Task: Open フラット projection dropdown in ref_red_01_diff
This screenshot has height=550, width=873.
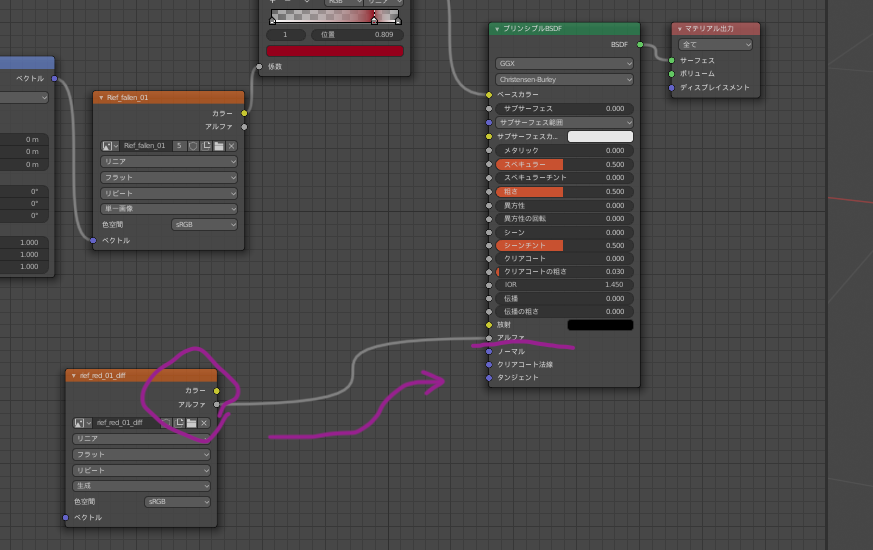Action: click(x=141, y=454)
